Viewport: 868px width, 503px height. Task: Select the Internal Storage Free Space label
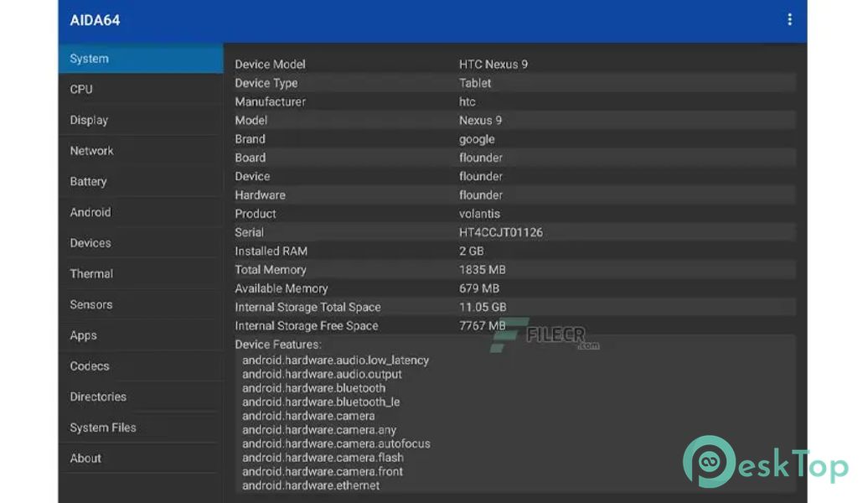[306, 326]
